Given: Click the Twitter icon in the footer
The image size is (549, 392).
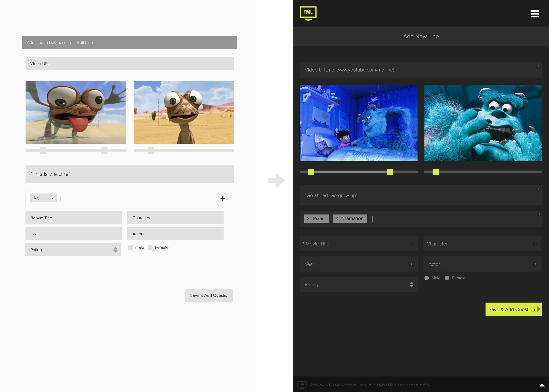Looking at the screenshot, I should pos(362,385).
